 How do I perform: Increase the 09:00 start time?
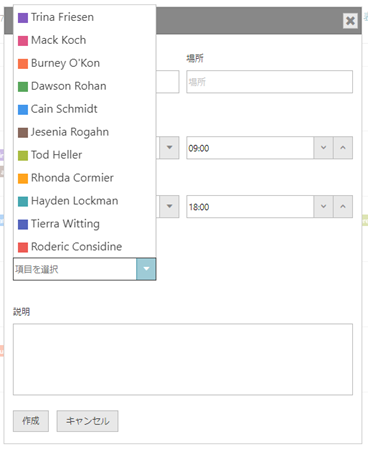coord(343,148)
